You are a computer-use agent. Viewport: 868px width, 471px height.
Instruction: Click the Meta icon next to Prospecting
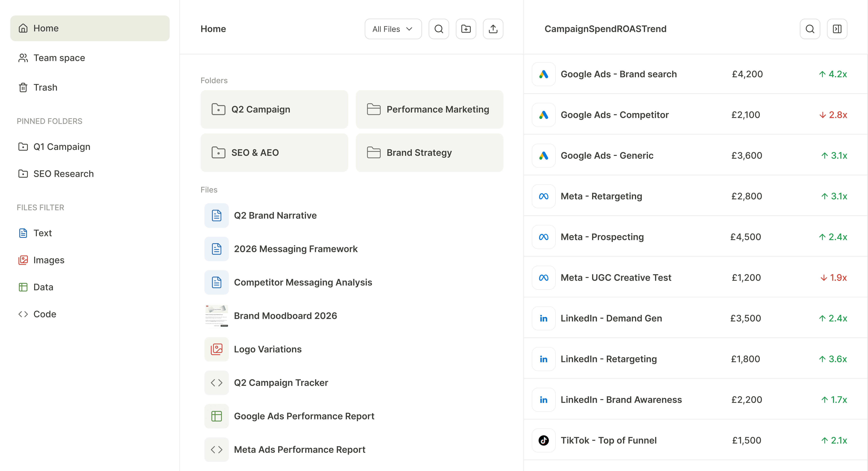pyautogui.click(x=543, y=237)
